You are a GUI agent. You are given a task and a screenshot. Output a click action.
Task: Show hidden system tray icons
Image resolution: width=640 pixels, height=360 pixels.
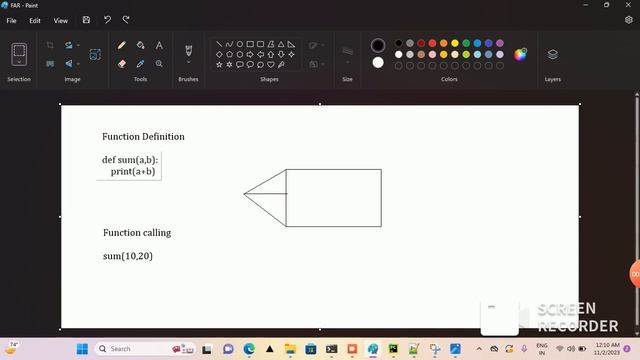(x=479, y=349)
